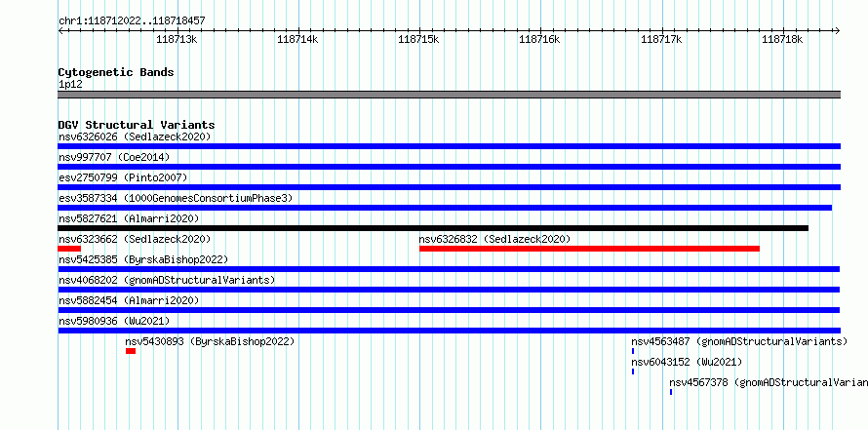The height and width of the screenshot is (430, 868).
Task: Select the blue bar for esv2750799
Action: point(449,187)
